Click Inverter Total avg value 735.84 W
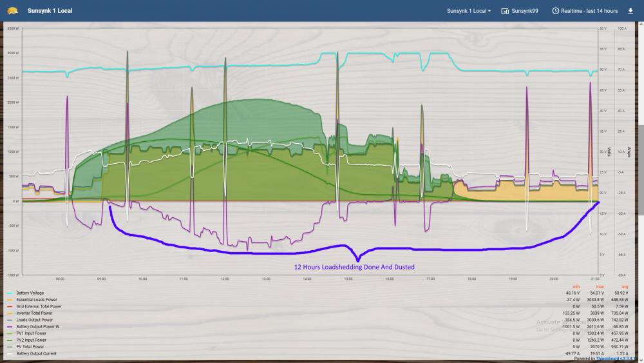644x363 pixels. (x=620, y=313)
